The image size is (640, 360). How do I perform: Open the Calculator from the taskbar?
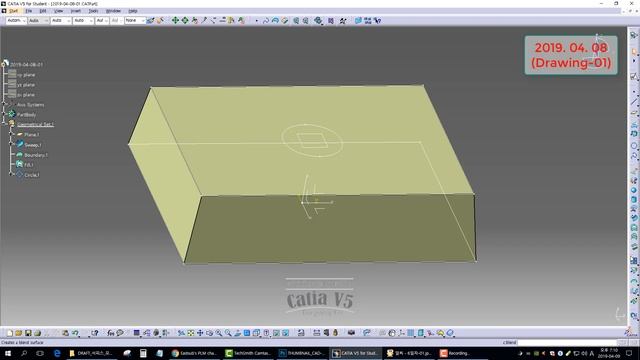(143, 353)
